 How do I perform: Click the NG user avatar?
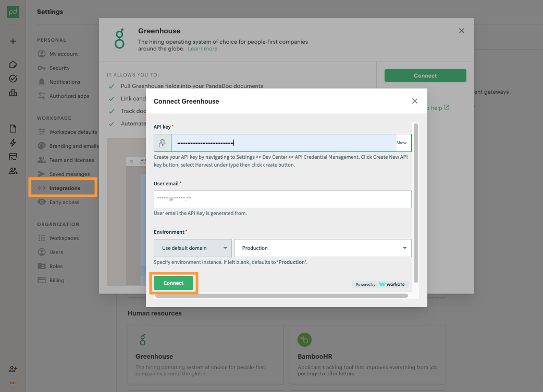[x=13, y=383]
